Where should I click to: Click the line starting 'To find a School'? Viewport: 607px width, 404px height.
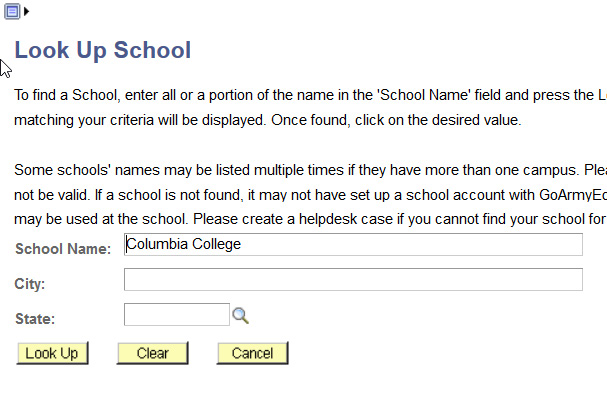(x=300, y=96)
